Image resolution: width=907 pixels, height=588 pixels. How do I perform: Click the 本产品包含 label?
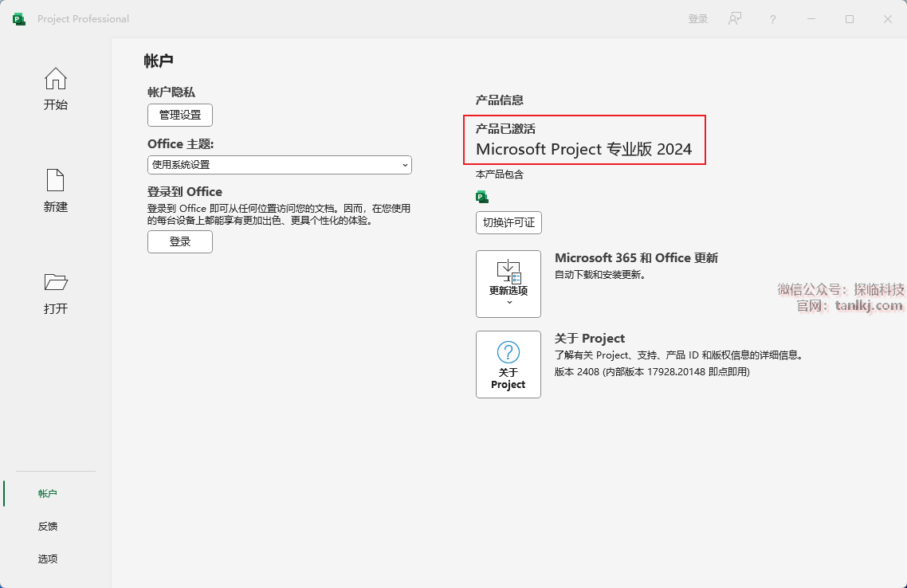coord(499,174)
